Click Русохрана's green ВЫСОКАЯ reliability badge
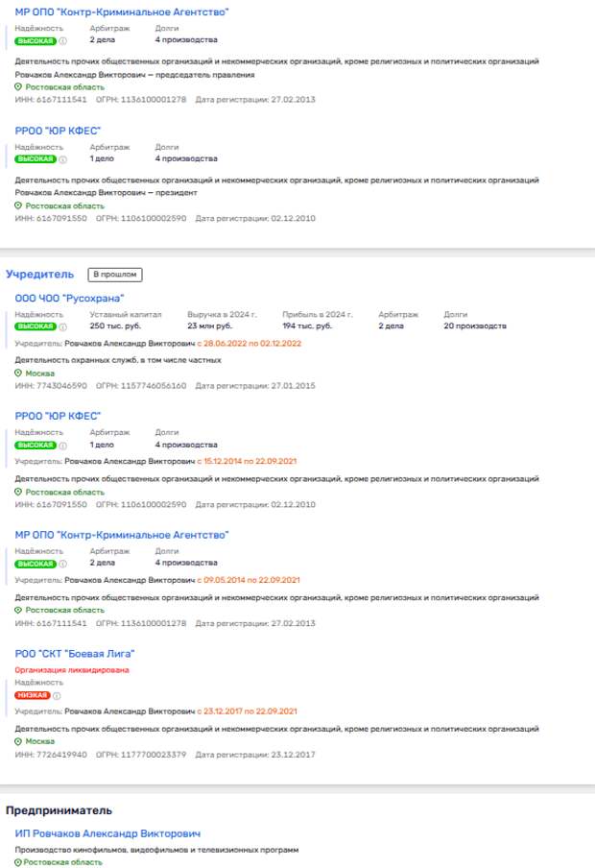 pyautogui.click(x=36, y=326)
